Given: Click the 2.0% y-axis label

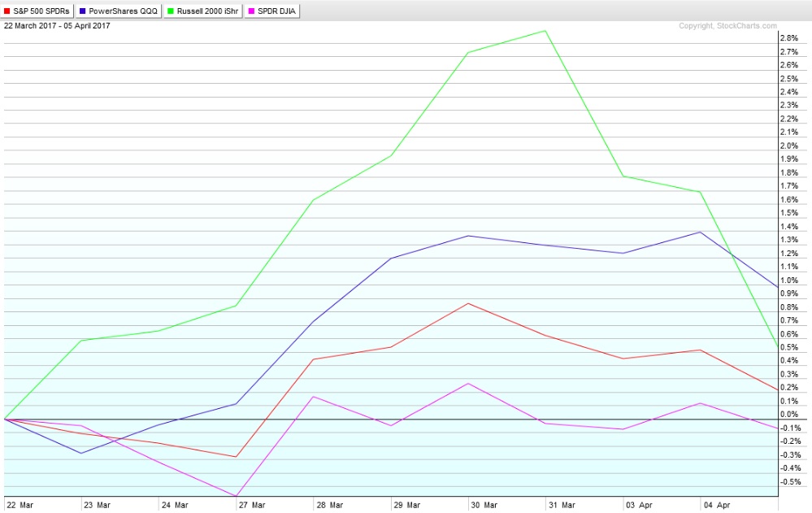Looking at the screenshot, I should 788,146.
